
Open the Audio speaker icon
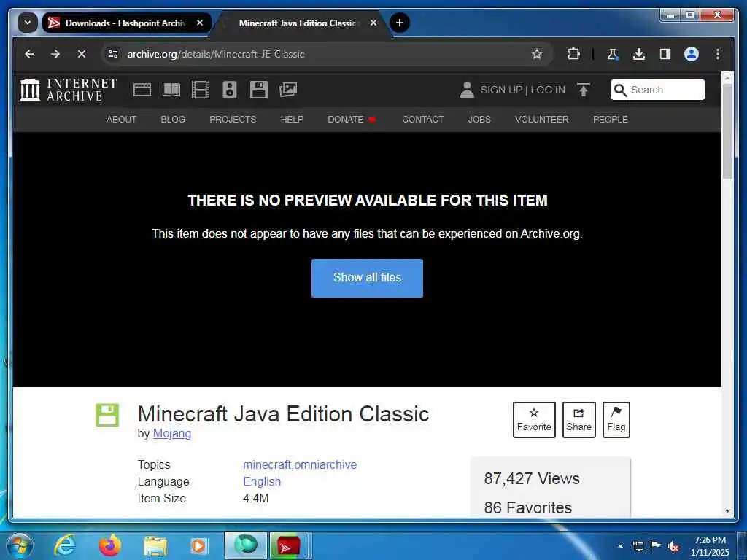click(230, 90)
